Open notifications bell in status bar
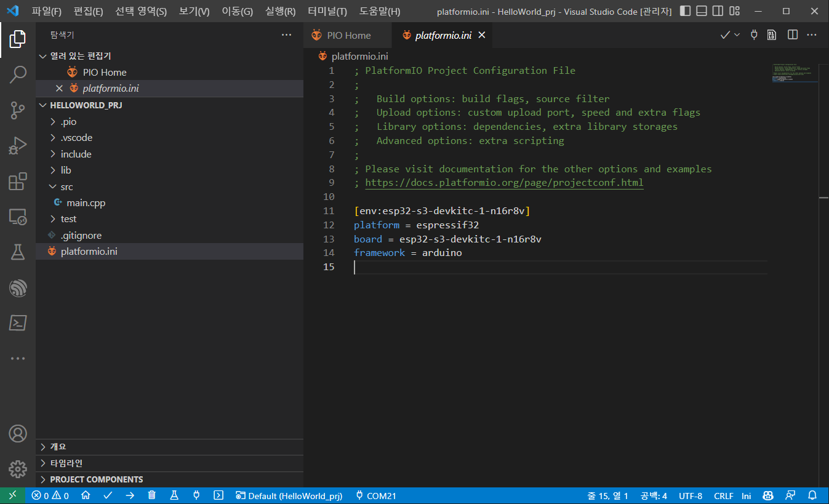This screenshot has height=504, width=829. point(812,495)
